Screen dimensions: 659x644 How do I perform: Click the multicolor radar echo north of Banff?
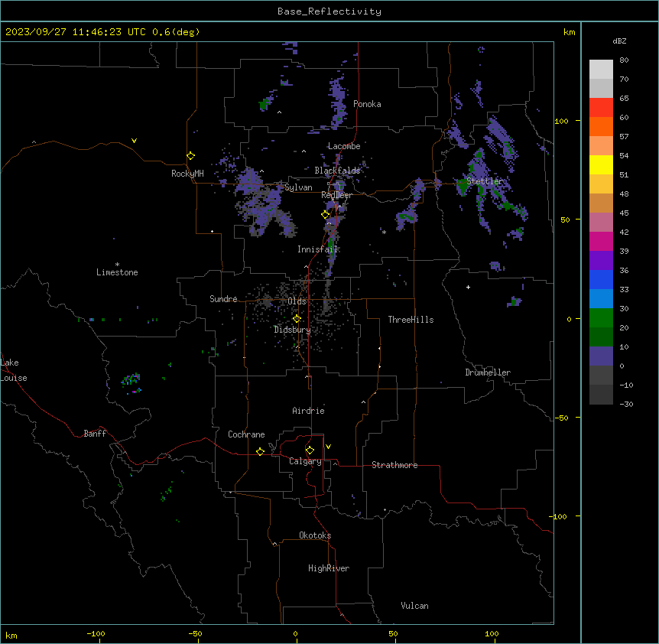click(x=131, y=382)
